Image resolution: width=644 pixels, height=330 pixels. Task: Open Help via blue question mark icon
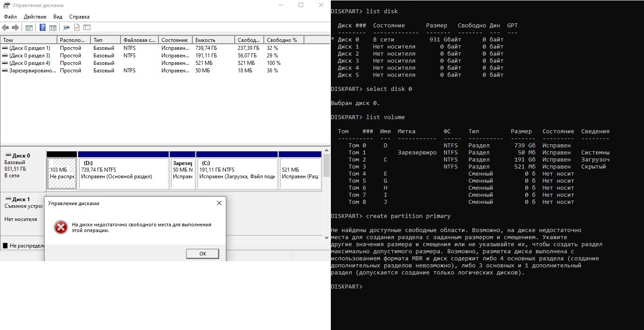(x=43, y=28)
